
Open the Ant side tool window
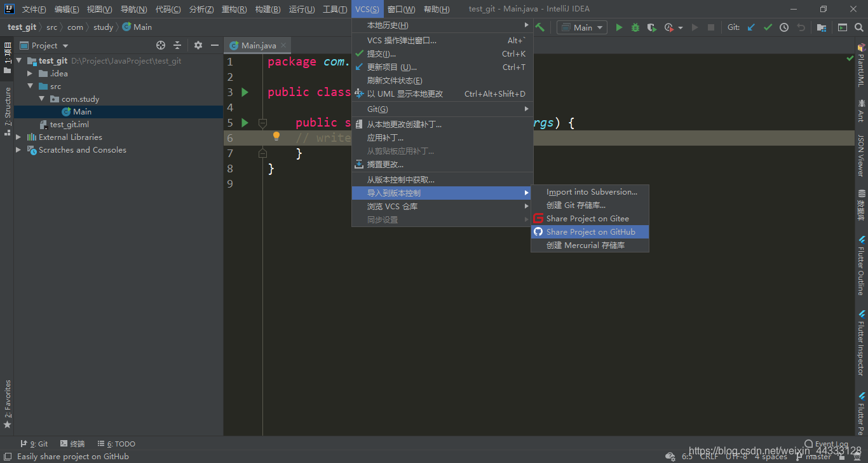[x=862, y=110]
